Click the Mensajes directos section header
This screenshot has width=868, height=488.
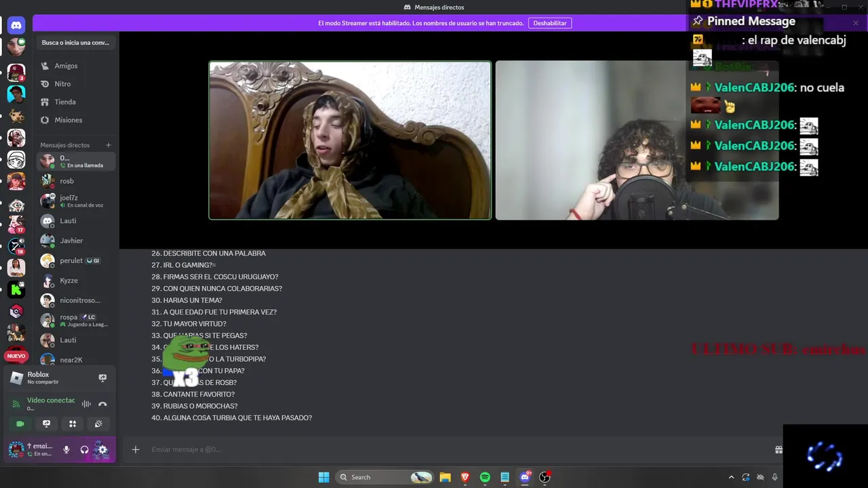65,145
